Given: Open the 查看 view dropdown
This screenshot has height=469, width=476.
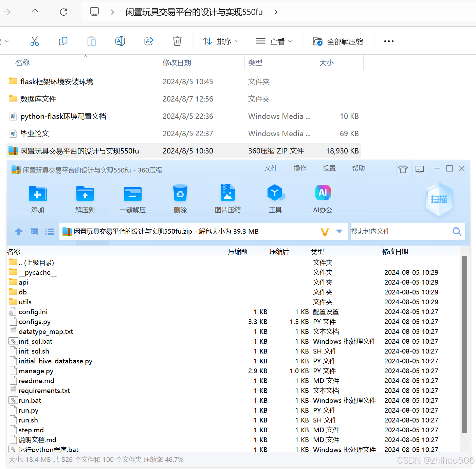Looking at the screenshot, I should click(274, 41).
